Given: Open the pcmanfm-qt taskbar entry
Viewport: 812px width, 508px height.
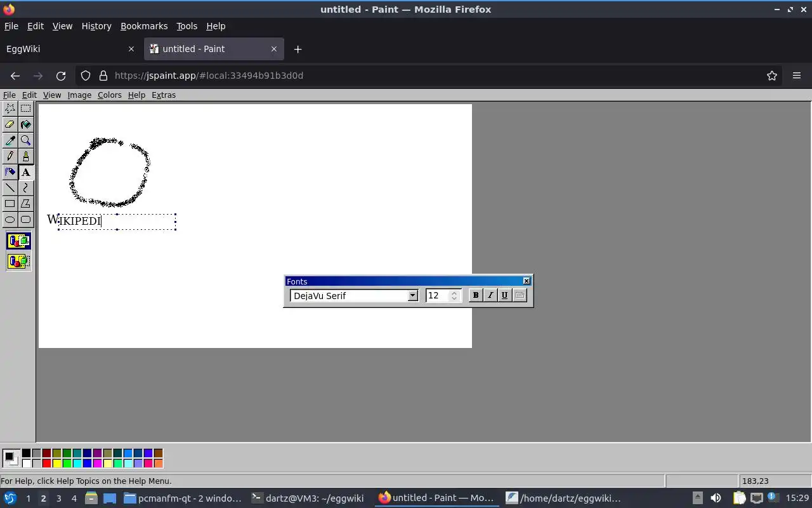Looking at the screenshot, I should (183, 498).
